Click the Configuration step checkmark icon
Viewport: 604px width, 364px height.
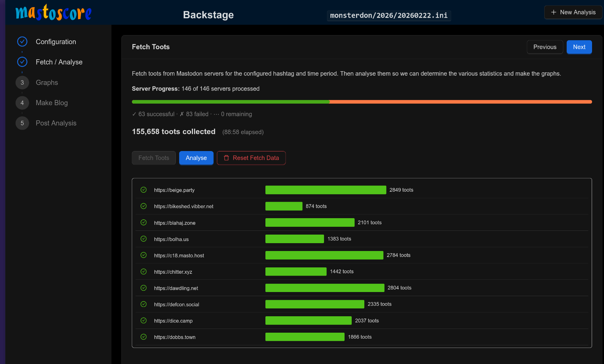[22, 41]
